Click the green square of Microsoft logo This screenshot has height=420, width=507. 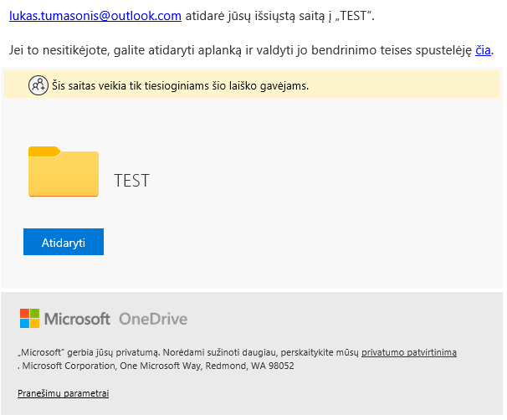pyautogui.click(x=34, y=314)
